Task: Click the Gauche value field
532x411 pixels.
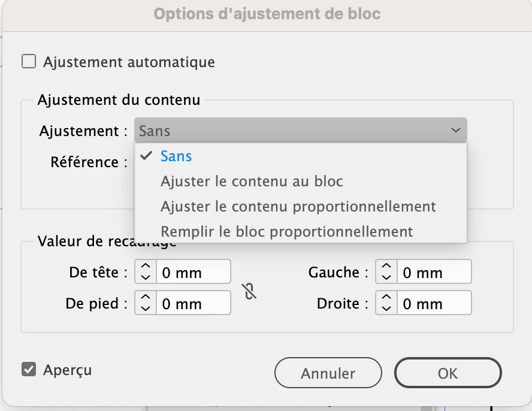Action: (434, 273)
